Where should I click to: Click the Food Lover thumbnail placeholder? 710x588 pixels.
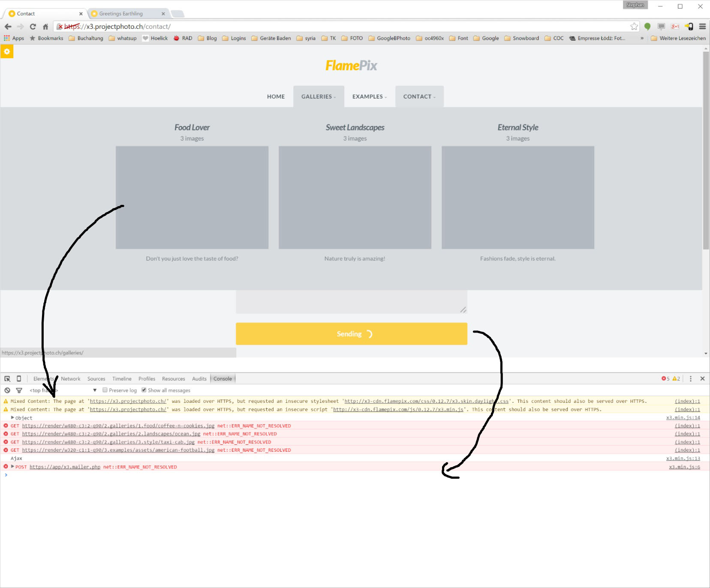192,198
